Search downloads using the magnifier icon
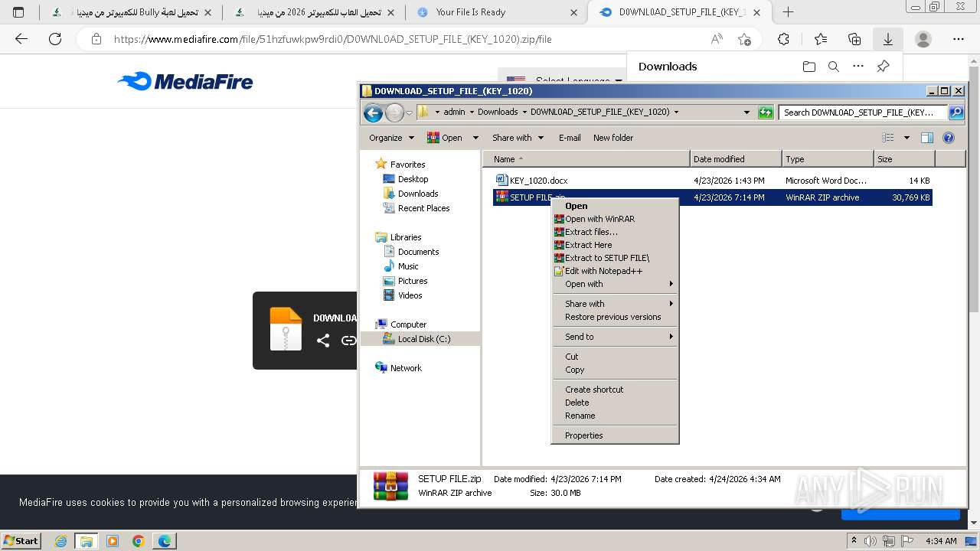The height and width of the screenshot is (551, 980). tap(834, 67)
